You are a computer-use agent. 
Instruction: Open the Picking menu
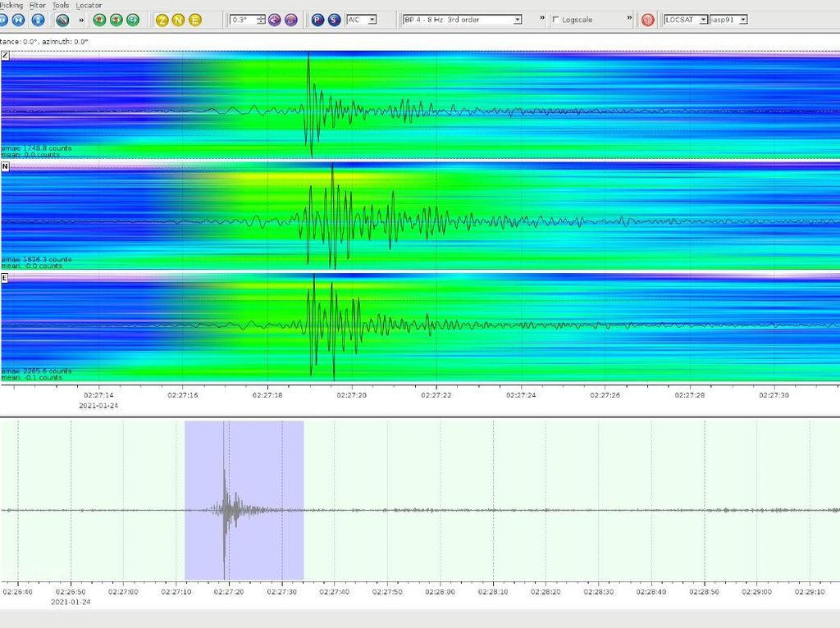pos(11,5)
